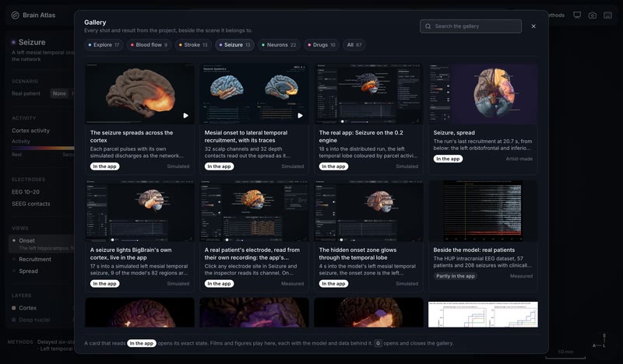This screenshot has width=623, height=364.
Task: Click in the Search the gallery field
Action: pos(470,26)
